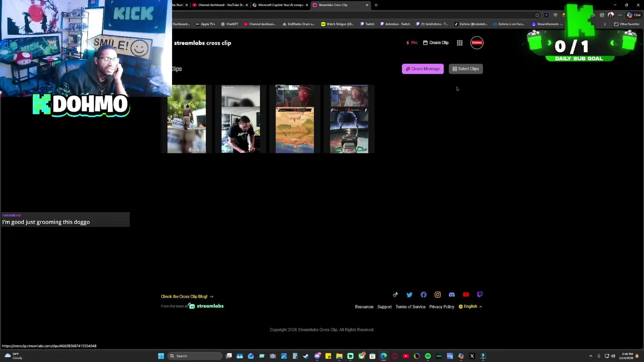
Task: Open the Watch Shōgun bookmark
Action: coord(338,24)
